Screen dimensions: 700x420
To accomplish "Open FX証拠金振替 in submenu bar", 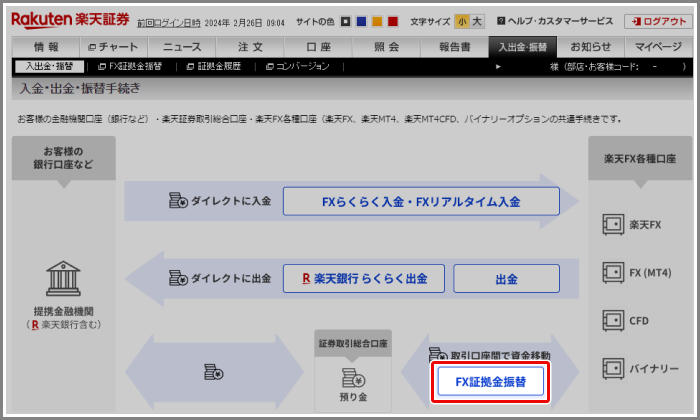I will tap(130, 67).
